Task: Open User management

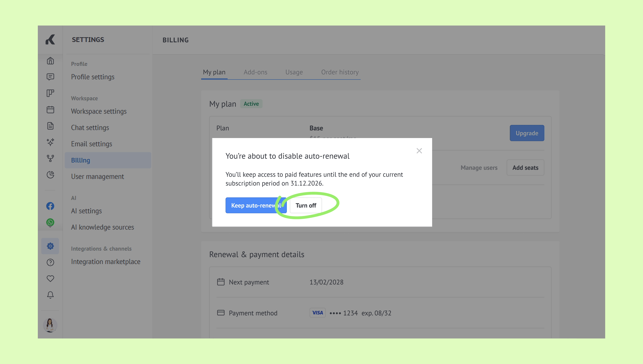Action: coord(97,177)
